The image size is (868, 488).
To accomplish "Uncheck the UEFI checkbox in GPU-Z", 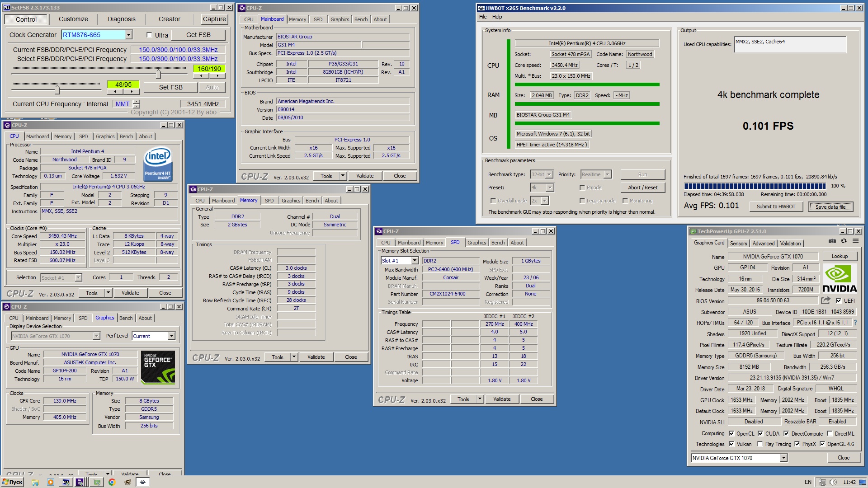I will (x=839, y=300).
